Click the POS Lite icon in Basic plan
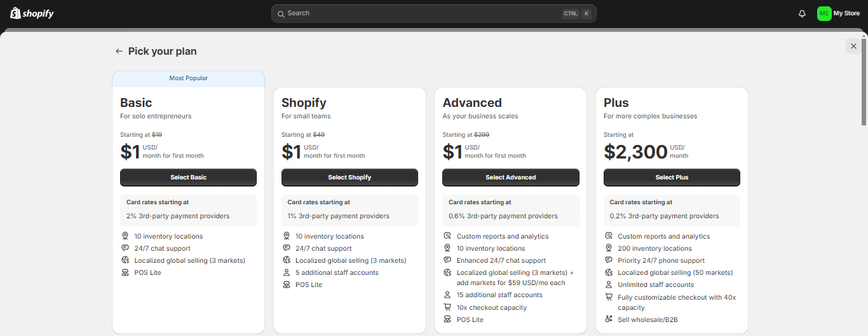This screenshot has height=336, width=868. 125,272
